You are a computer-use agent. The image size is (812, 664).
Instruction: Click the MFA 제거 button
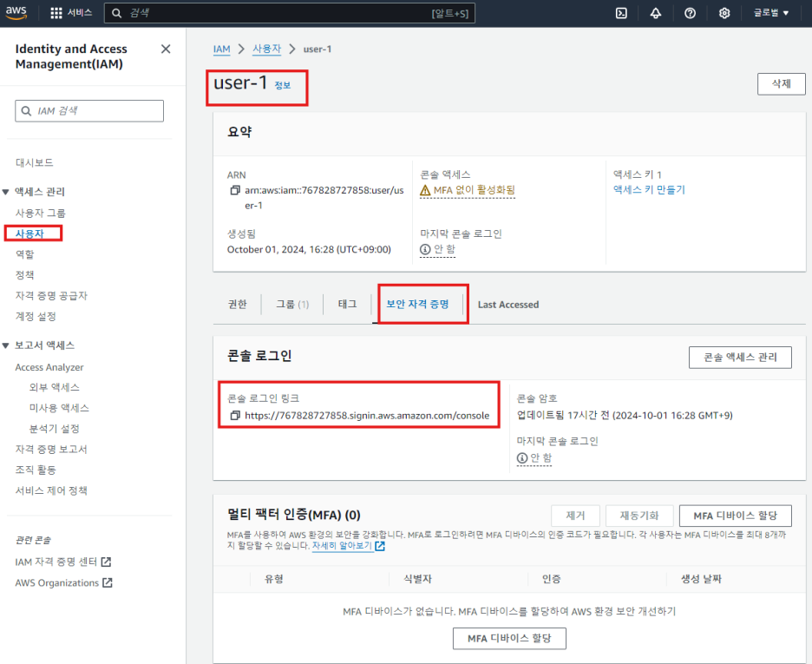pyautogui.click(x=575, y=516)
